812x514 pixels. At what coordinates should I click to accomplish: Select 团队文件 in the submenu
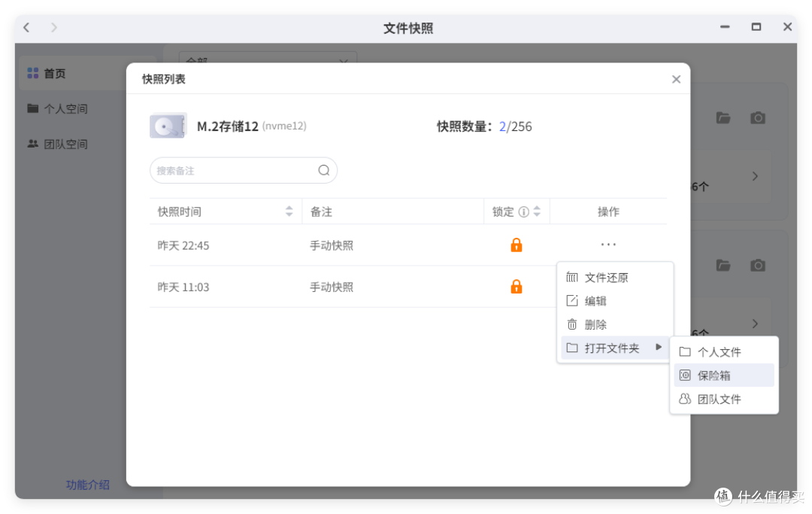tap(724, 399)
